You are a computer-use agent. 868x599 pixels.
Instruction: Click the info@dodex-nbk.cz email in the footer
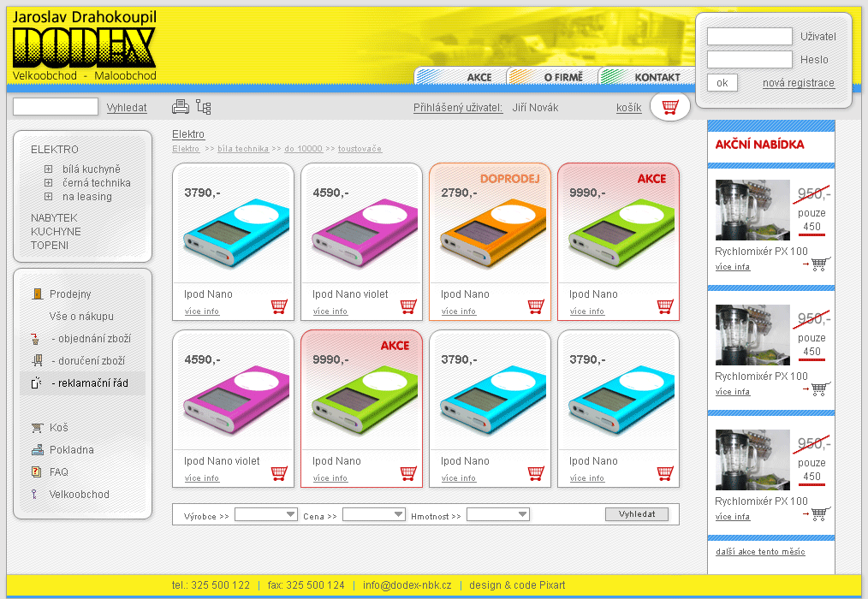407,585
